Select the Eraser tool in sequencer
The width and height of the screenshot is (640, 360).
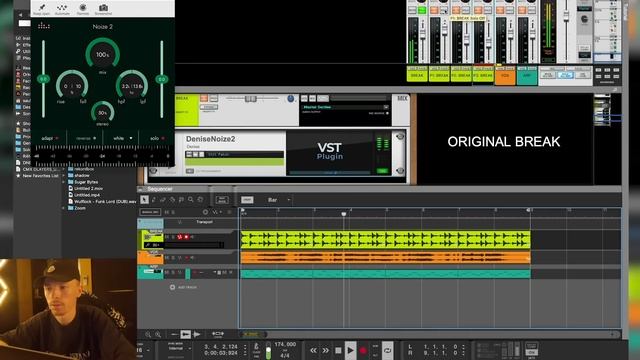pyautogui.click(x=163, y=200)
